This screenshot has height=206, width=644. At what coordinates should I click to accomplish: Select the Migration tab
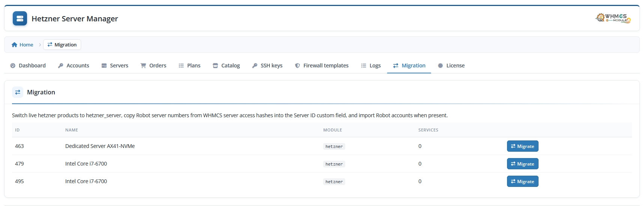click(409, 66)
